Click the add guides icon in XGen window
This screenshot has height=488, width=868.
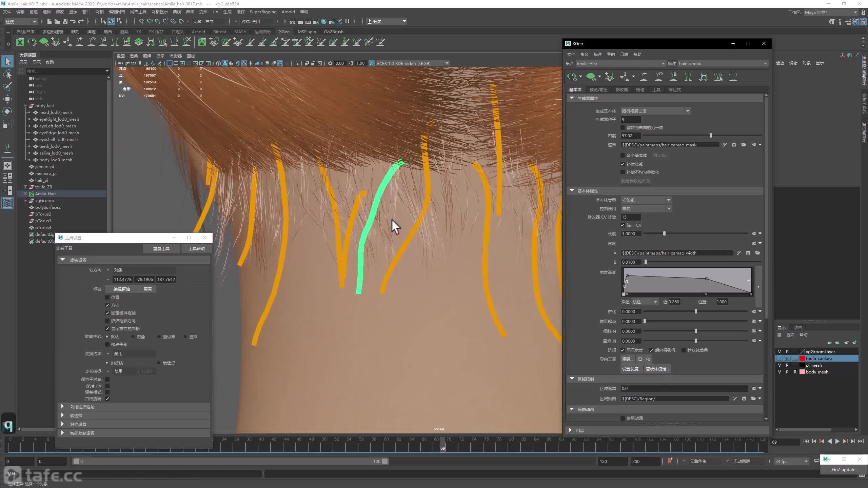click(x=644, y=77)
